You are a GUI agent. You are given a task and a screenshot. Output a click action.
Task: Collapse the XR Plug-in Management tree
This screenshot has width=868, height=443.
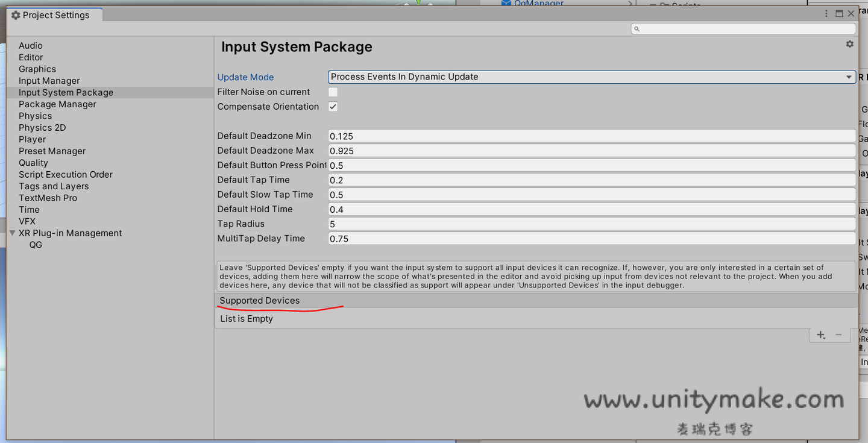click(12, 233)
